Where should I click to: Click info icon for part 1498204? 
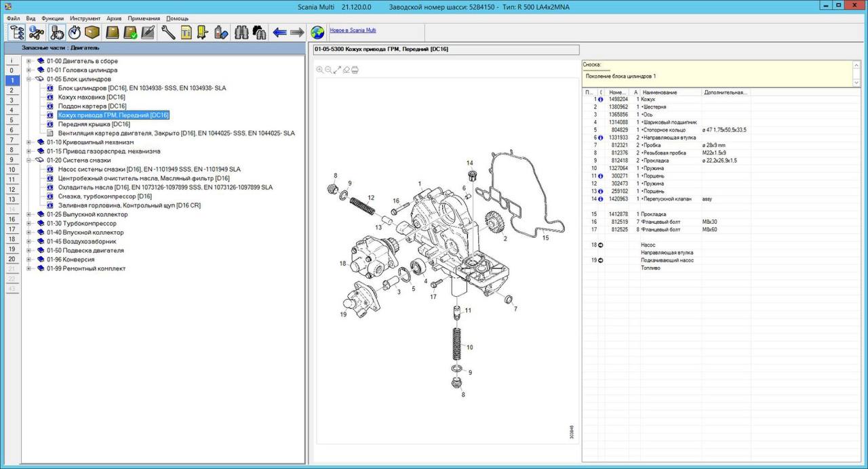point(601,100)
